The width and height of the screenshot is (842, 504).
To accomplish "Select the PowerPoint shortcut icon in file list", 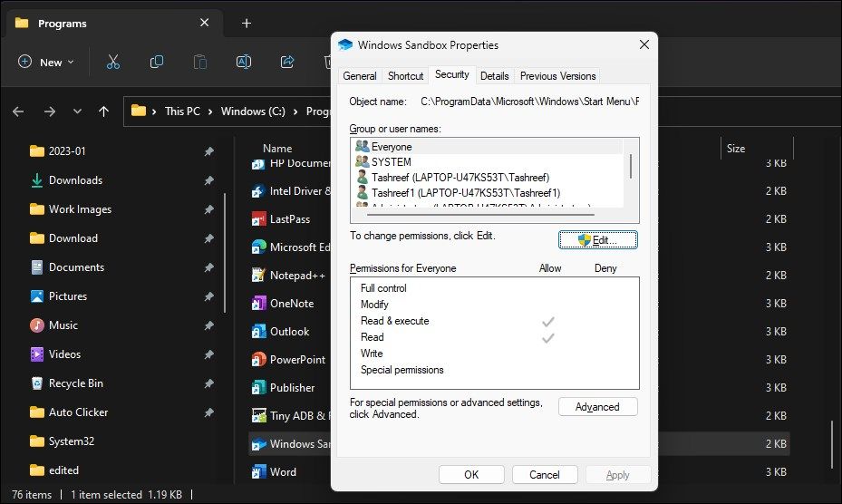I will (x=259, y=360).
